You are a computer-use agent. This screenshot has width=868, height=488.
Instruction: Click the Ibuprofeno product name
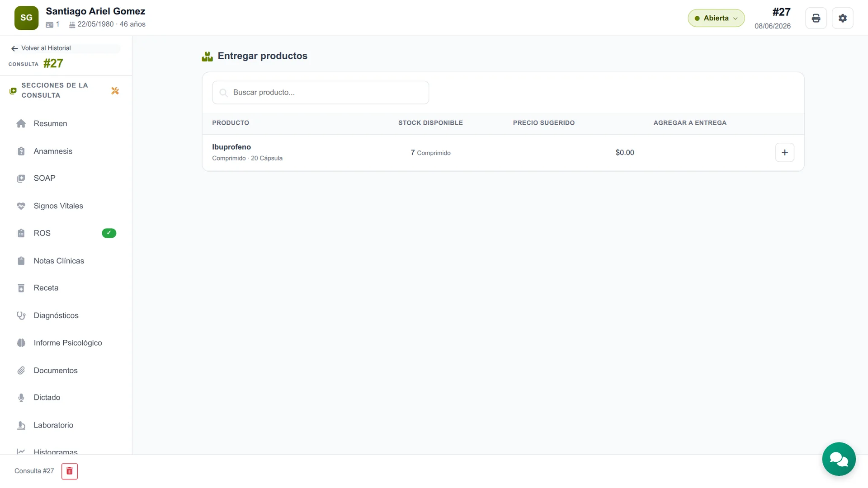(231, 147)
